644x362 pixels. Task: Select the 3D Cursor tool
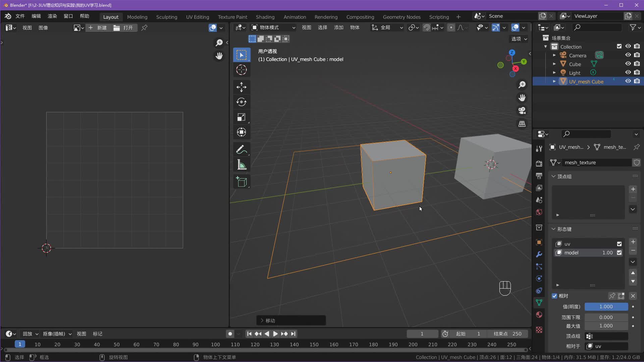click(x=241, y=70)
